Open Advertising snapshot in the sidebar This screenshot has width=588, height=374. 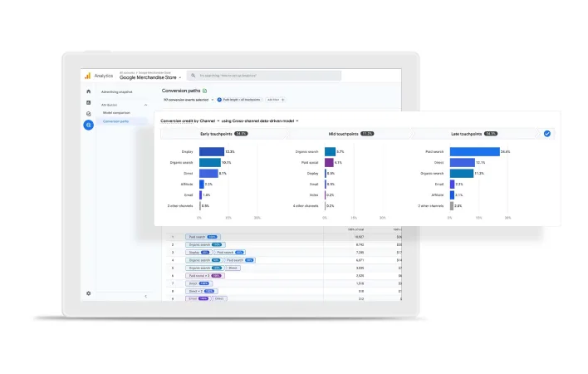pyautogui.click(x=116, y=92)
